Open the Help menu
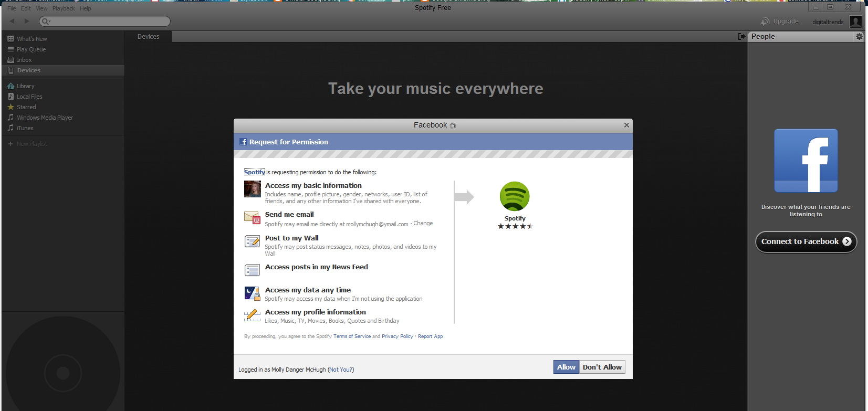Viewport: 868px width, 411px height. click(85, 8)
